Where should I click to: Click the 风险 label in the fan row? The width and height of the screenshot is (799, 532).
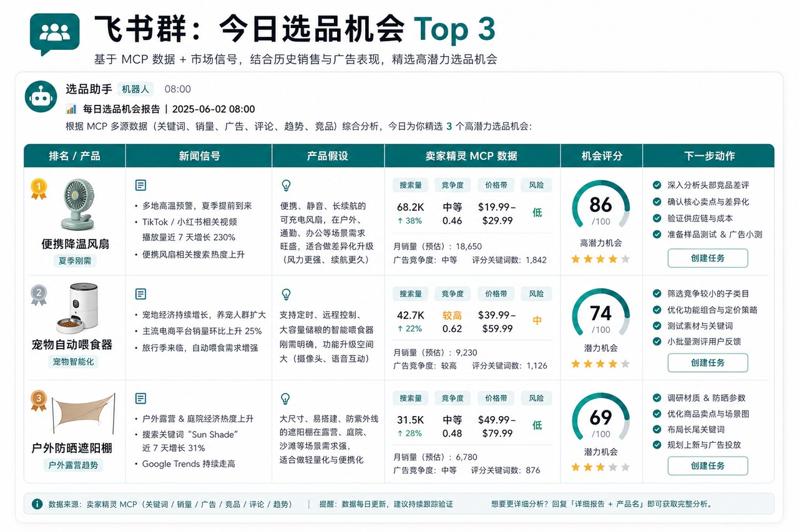click(536, 185)
